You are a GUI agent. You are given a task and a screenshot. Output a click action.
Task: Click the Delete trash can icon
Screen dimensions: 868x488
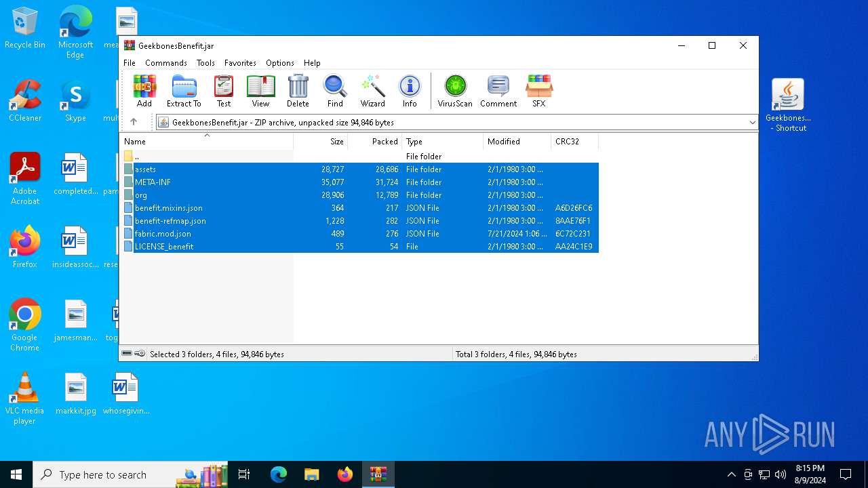298,91
